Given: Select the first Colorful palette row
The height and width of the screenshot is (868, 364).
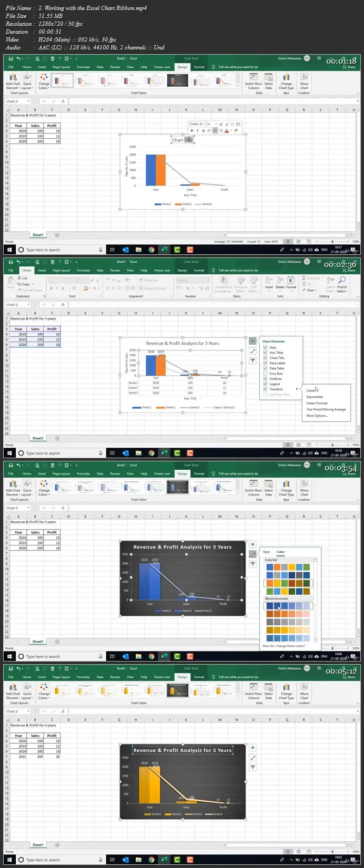Looking at the screenshot, I should click(288, 567).
